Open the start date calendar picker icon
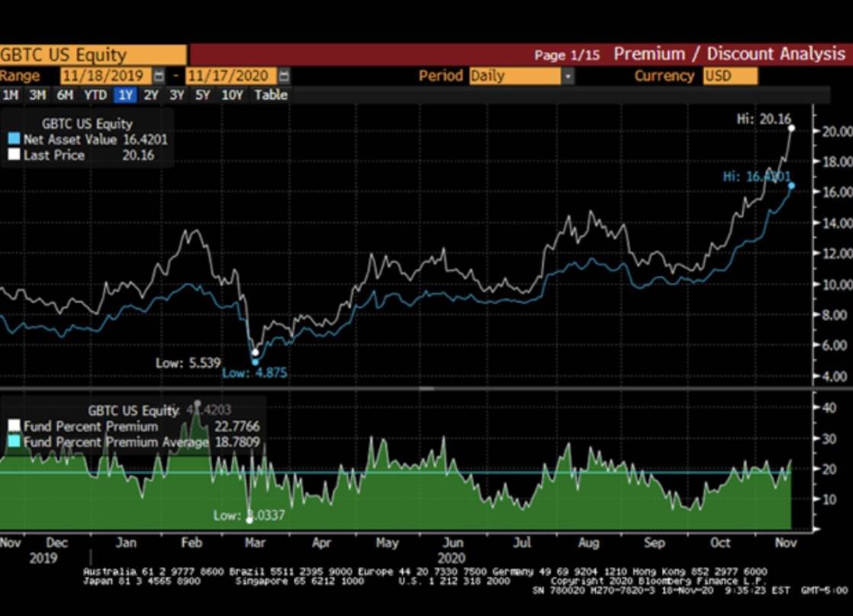This screenshot has height=616, width=853. click(159, 75)
